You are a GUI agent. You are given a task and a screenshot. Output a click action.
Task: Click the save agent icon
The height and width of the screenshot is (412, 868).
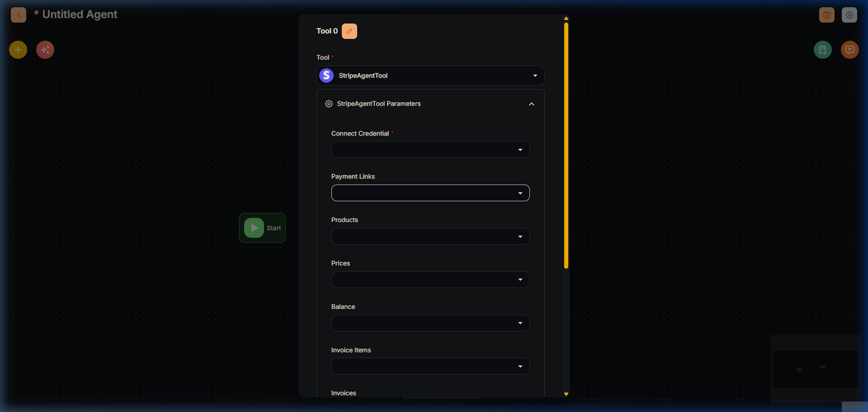click(x=827, y=15)
